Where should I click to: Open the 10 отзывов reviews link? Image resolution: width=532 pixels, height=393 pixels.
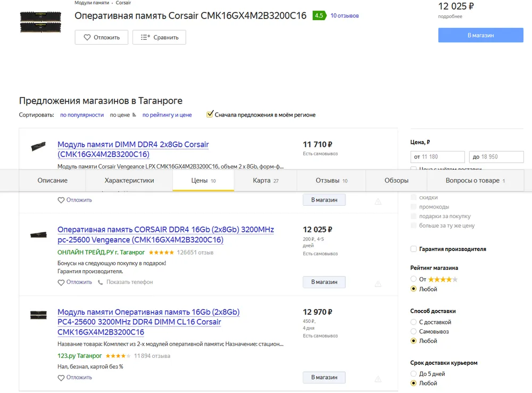pyautogui.click(x=344, y=16)
